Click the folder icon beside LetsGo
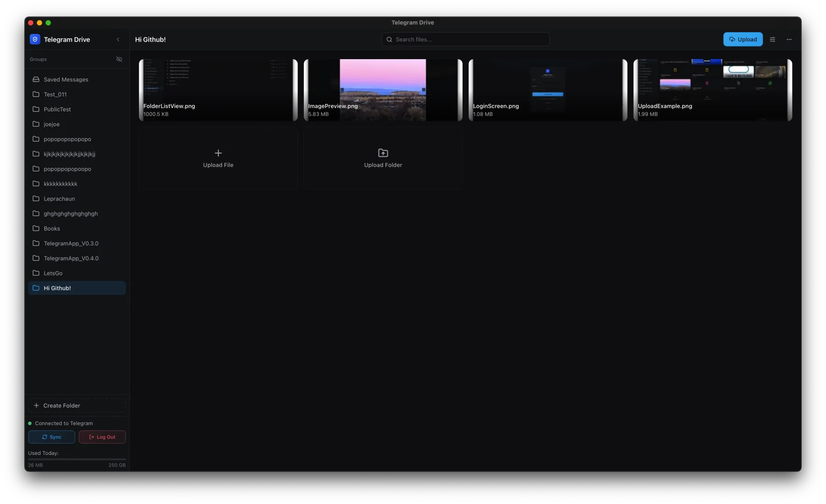Viewport: 826px width, 504px height. tap(36, 273)
